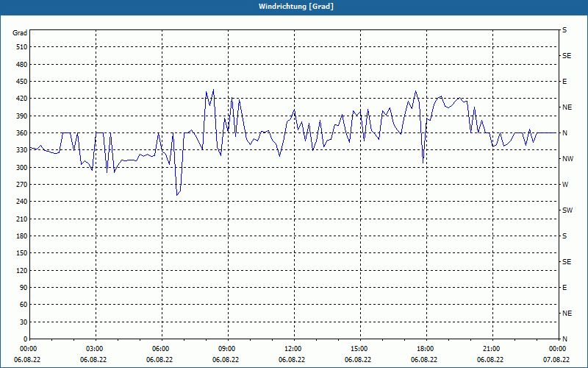This screenshot has height=368, width=588.
Task: Click the 06.08.22 date under 18:00
Action: pos(424,359)
